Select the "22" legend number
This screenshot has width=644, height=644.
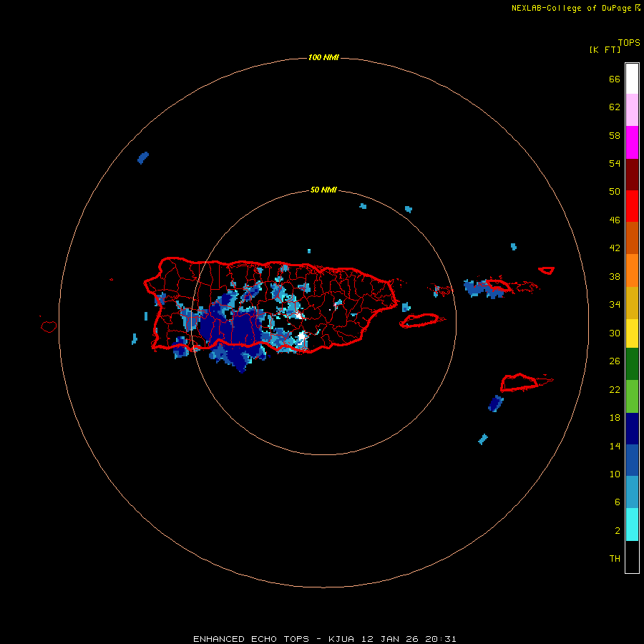pyautogui.click(x=615, y=389)
